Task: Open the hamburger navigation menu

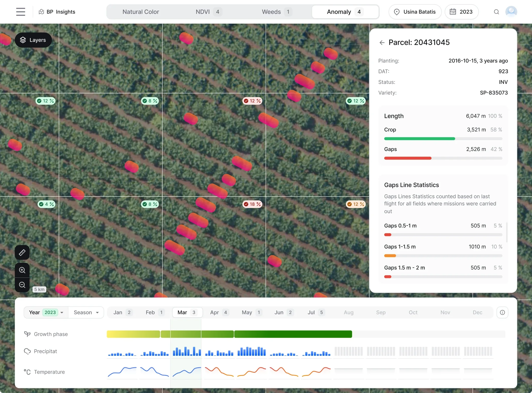Action: [20, 12]
